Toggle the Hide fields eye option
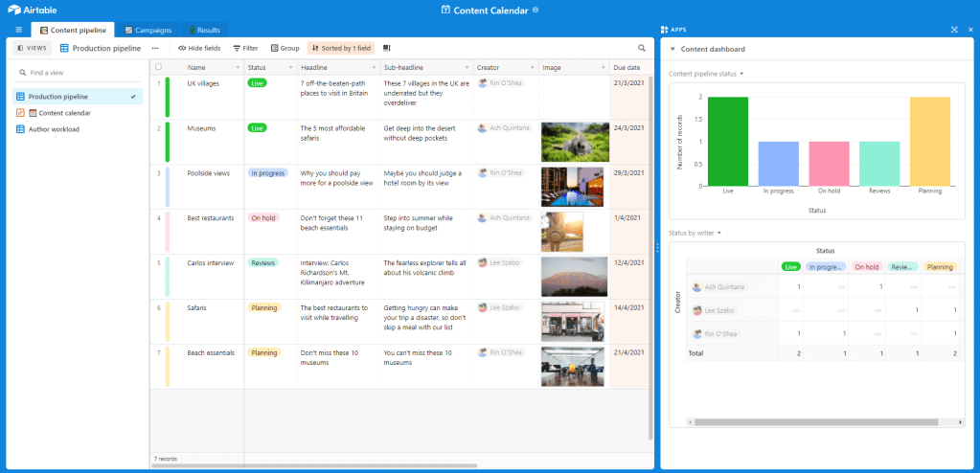Viewport: 980px width, 473px height. pyautogui.click(x=198, y=48)
